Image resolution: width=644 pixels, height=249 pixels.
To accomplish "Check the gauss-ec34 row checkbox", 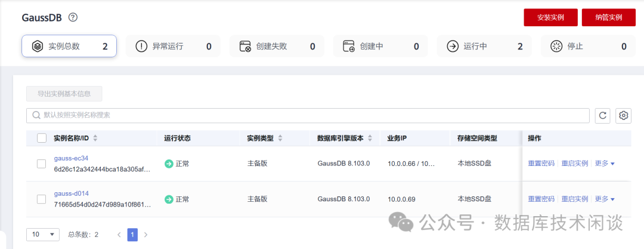I will click(42, 164).
